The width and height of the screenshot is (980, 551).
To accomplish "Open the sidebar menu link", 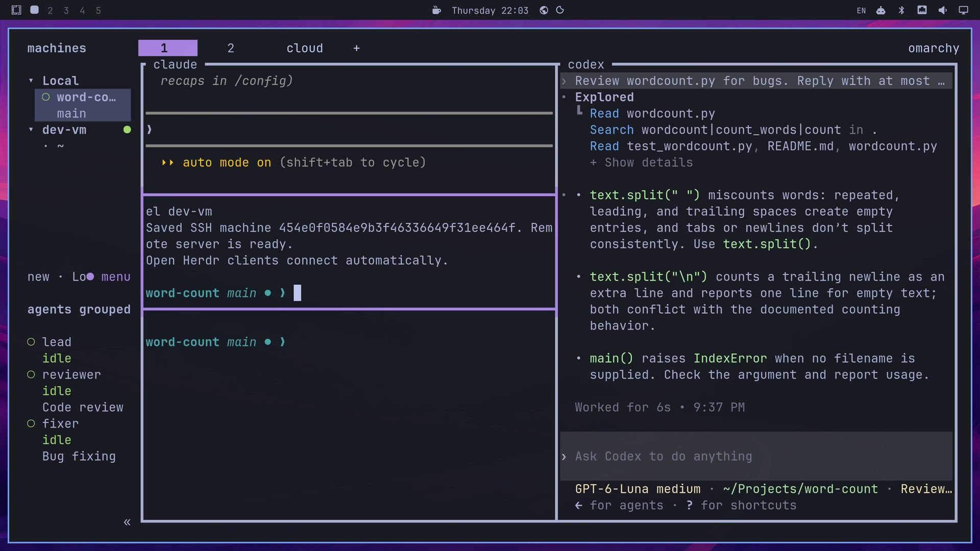I will (x=116, y=277).
